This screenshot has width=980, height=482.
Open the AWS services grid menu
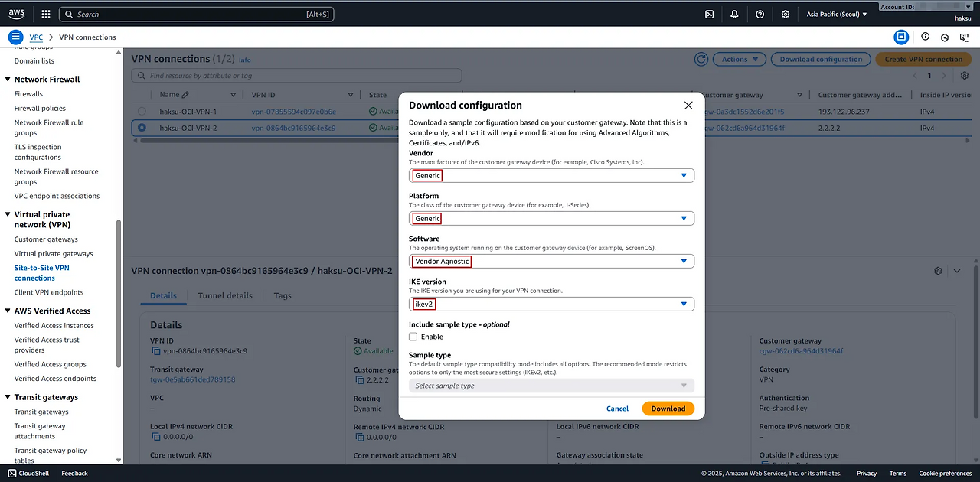(x=46, y=14)
